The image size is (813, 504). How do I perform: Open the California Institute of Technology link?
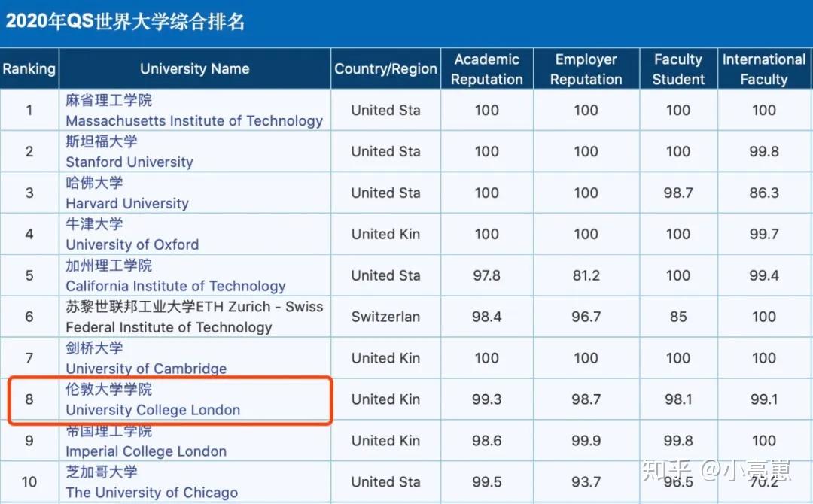[x=175, y=286]
